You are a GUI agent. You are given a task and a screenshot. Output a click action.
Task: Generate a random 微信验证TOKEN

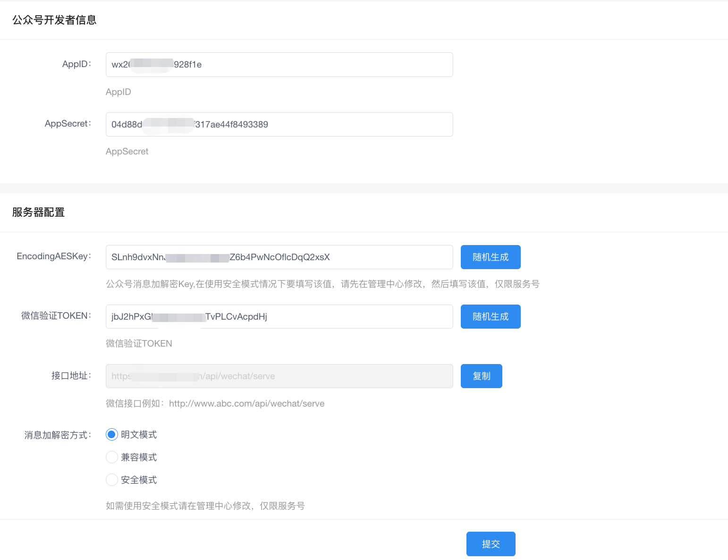tap(491, 316)
